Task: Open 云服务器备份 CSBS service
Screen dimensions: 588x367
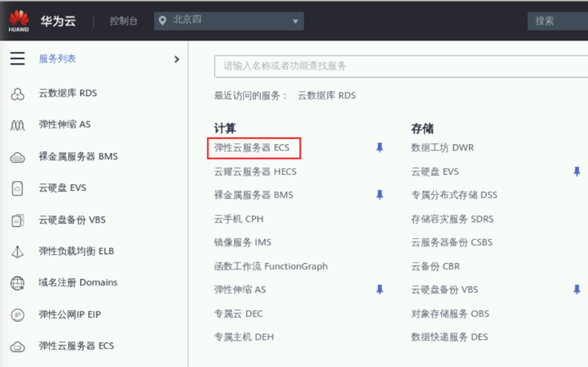Action: 452,242
